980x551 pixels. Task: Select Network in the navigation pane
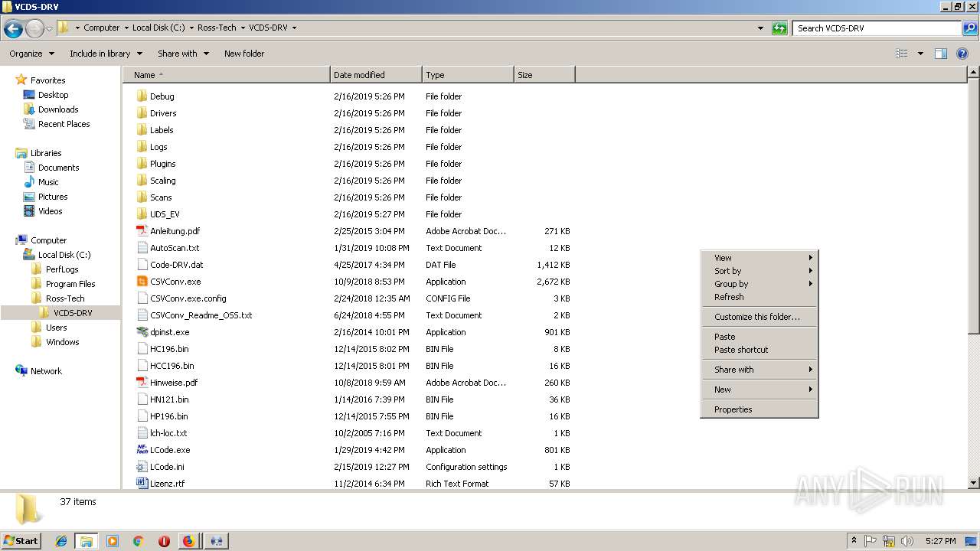(46, 371)
